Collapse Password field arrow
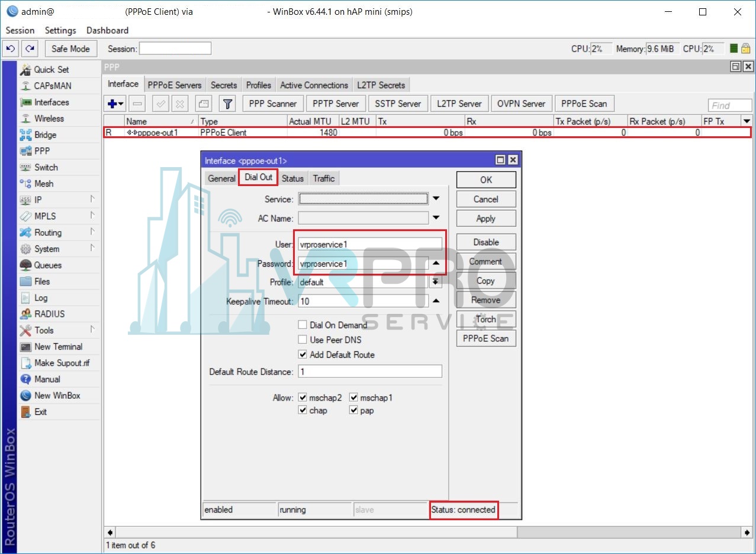 [x=436, y=263]
